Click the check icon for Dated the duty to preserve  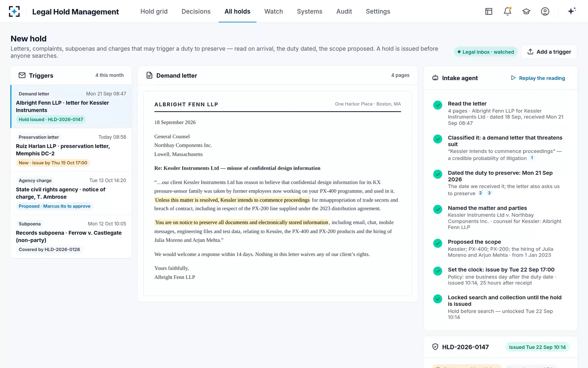tap(438, 174)
